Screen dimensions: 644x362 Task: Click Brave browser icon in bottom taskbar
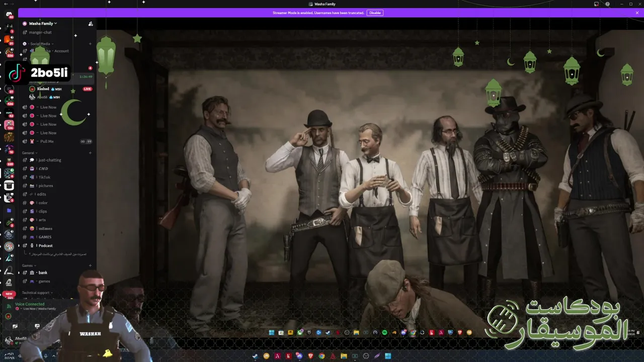[x=310, y=356]
